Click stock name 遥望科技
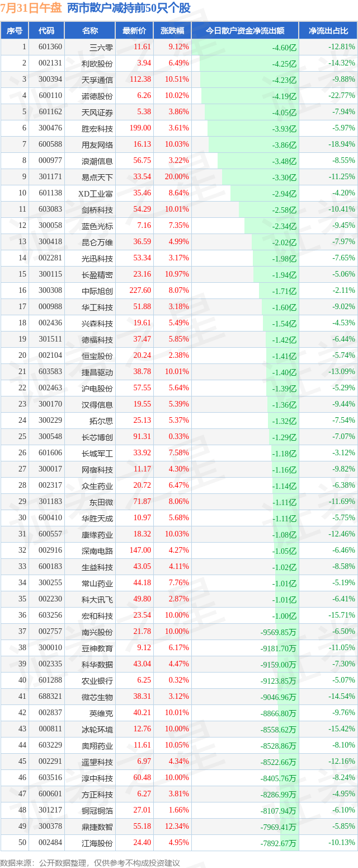 [97, 762]
